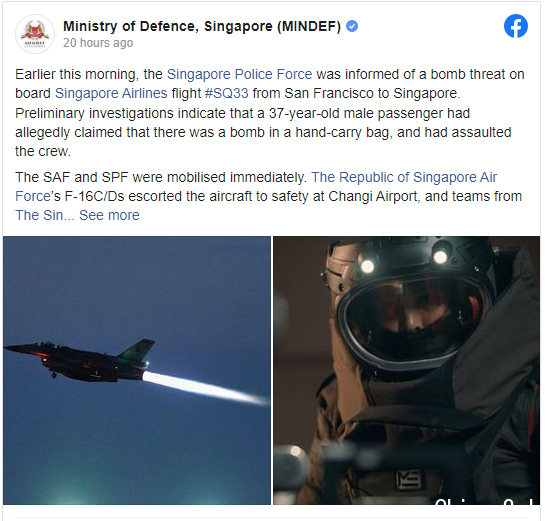Visit the Singapore Airlines page link
Image resolution: width=546 pixels, height=521 pixels.
coord(111,93)
